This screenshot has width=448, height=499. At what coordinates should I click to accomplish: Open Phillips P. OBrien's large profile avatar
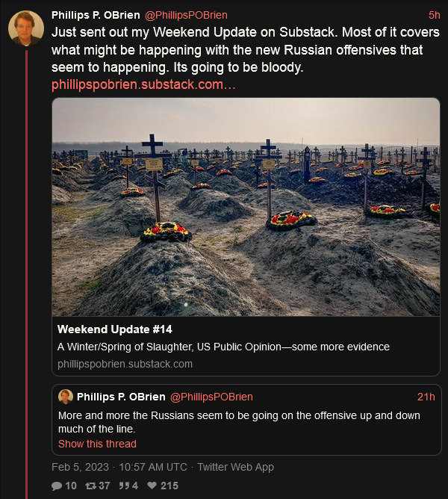[x=26, y=28]
